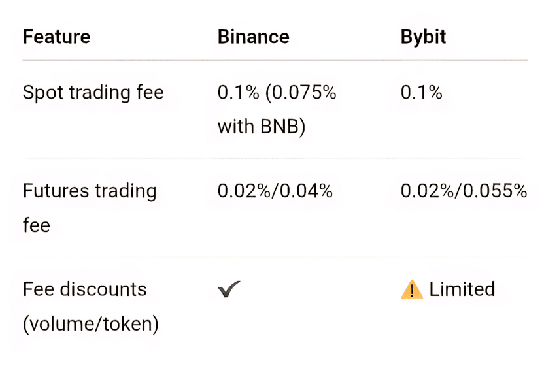
Task: Click Binance's '0.1%' spot fee text
Action: (x=238, y=93)
